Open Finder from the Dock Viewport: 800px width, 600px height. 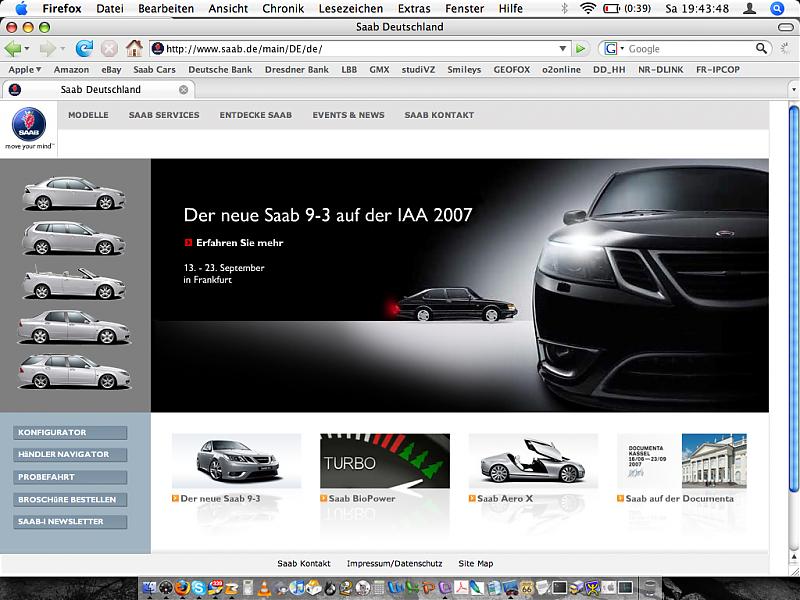149,588
